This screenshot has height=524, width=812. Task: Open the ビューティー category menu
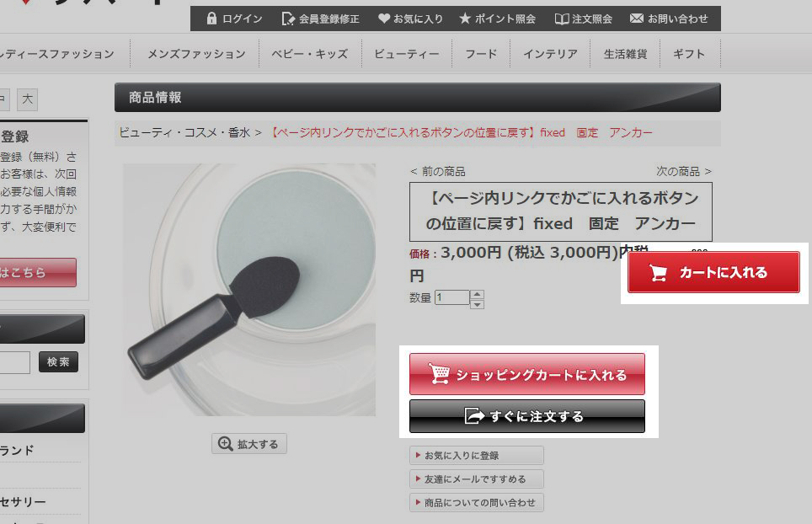(407, 54)
